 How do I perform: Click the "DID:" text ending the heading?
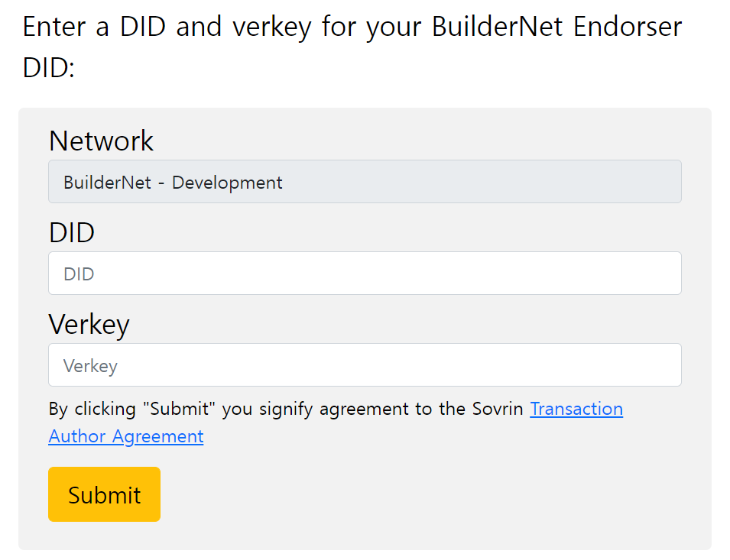[x=48, y=67]
